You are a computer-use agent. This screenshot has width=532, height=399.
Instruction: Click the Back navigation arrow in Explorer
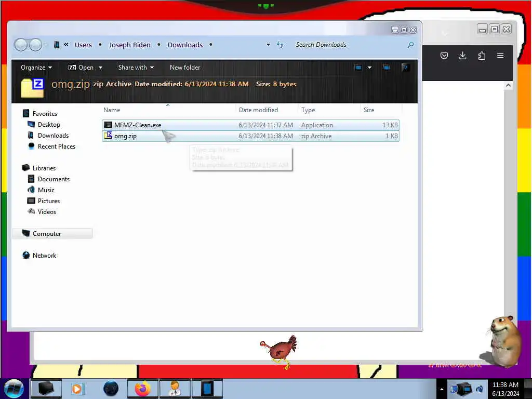21,45
